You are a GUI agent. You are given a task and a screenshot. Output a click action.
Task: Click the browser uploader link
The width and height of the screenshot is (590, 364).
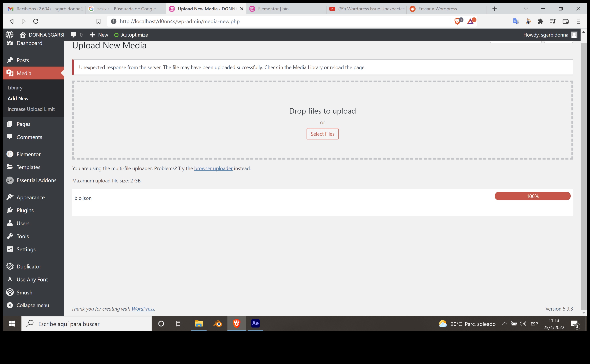point(213,168)
